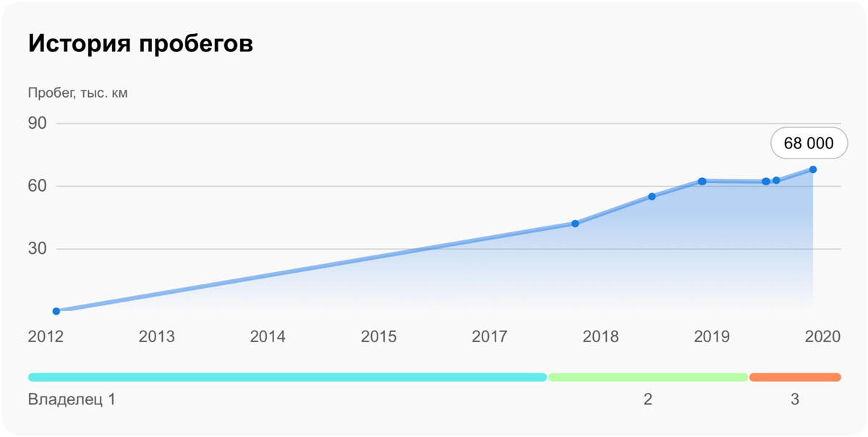Screen dimensions: 868x437
Task: Click the 90 value on the vertical axis
Action: click(x=38, y=123)
